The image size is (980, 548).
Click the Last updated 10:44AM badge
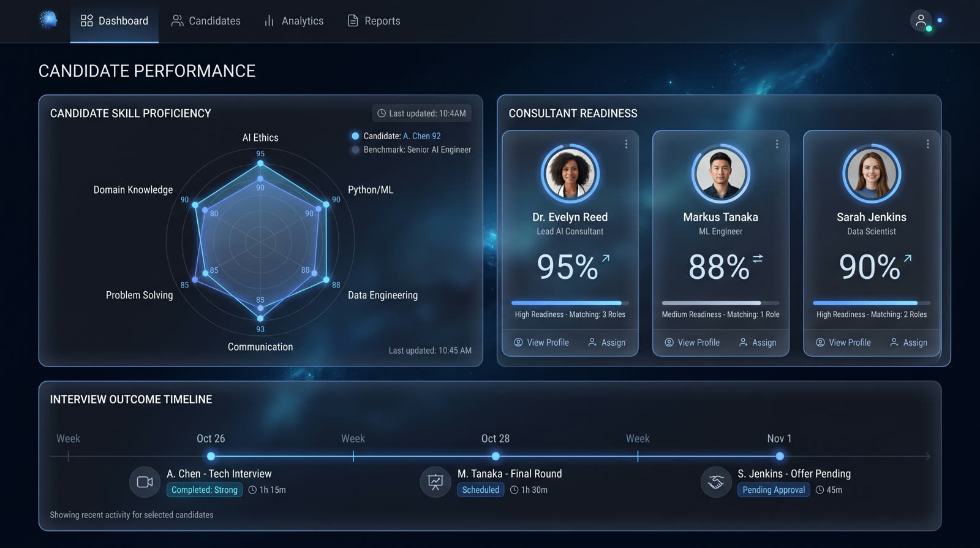pos(421,113)
